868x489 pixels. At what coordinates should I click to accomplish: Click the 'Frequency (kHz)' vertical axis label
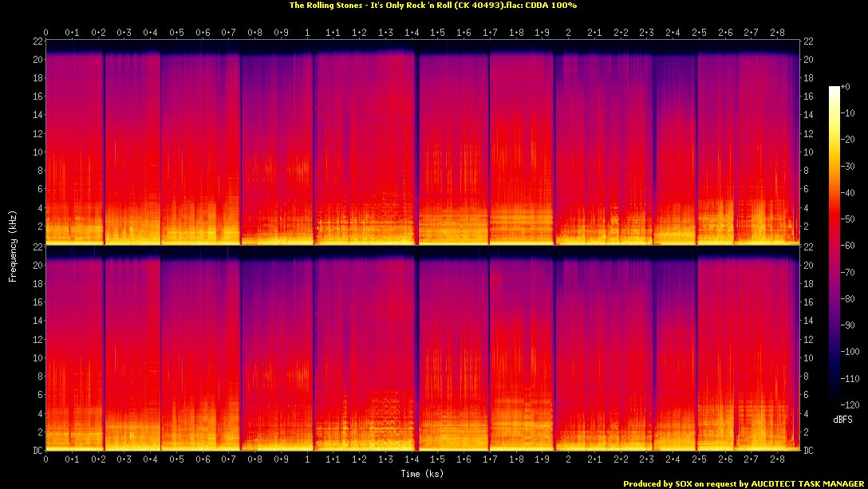[13, 245]
